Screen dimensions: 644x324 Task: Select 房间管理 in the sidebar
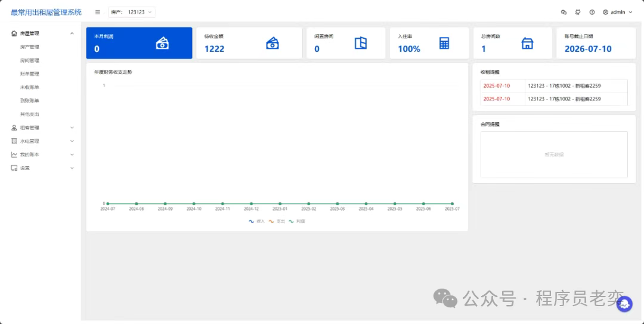tap(29, 60)
